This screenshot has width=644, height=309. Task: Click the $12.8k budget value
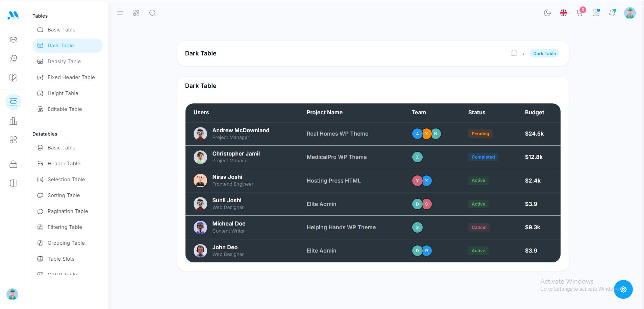pos(534,157)
